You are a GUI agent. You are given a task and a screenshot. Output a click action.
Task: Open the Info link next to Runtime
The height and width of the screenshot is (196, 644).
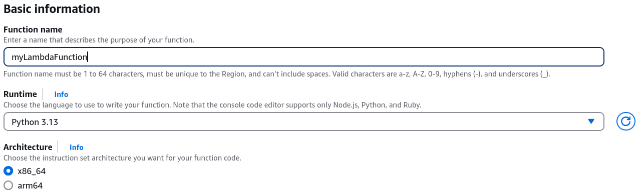coord(61,94)
